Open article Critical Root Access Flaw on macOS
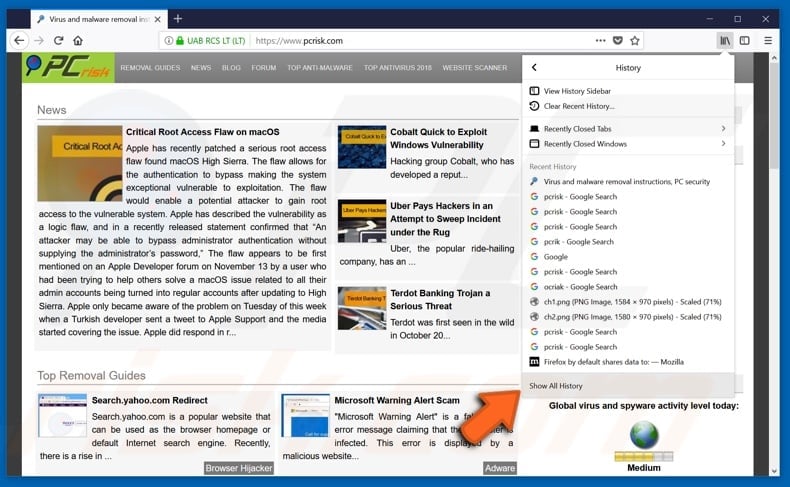The image size is (790, 487). point(203,132)
